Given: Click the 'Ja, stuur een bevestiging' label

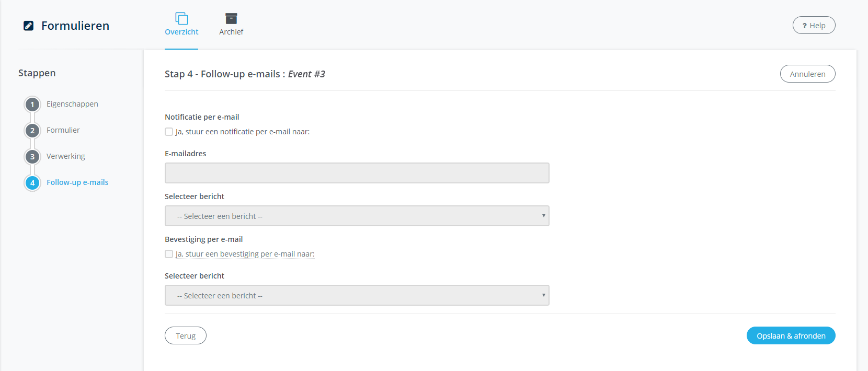Looking at the screenshot, I should (x=245, y=254).
